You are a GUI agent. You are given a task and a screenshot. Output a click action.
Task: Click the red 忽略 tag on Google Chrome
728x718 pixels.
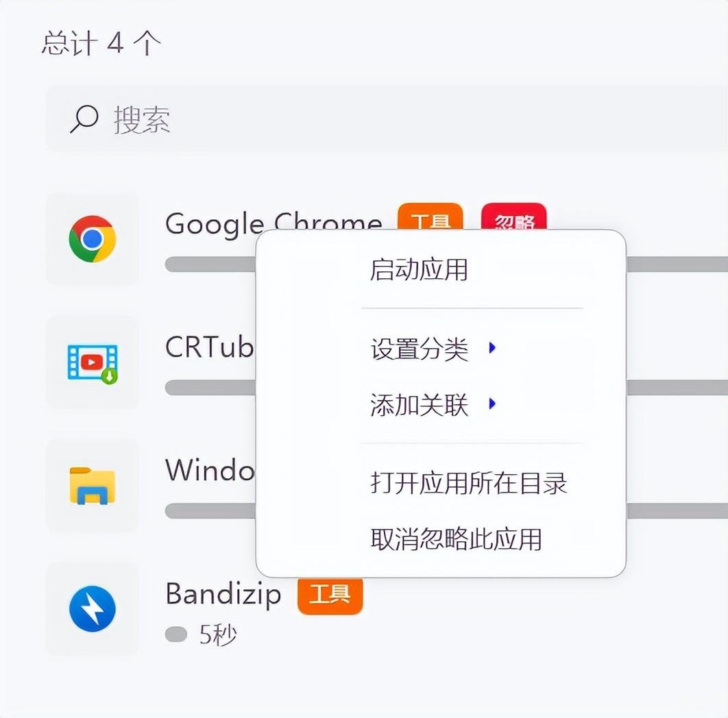pos(513,219)
